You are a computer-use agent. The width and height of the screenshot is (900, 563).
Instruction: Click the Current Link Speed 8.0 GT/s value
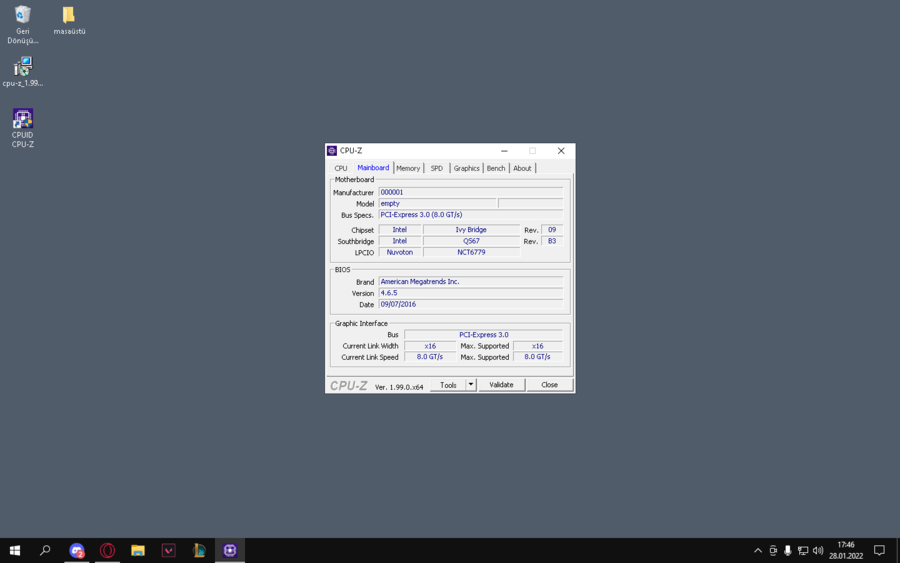tap(430, 357)
